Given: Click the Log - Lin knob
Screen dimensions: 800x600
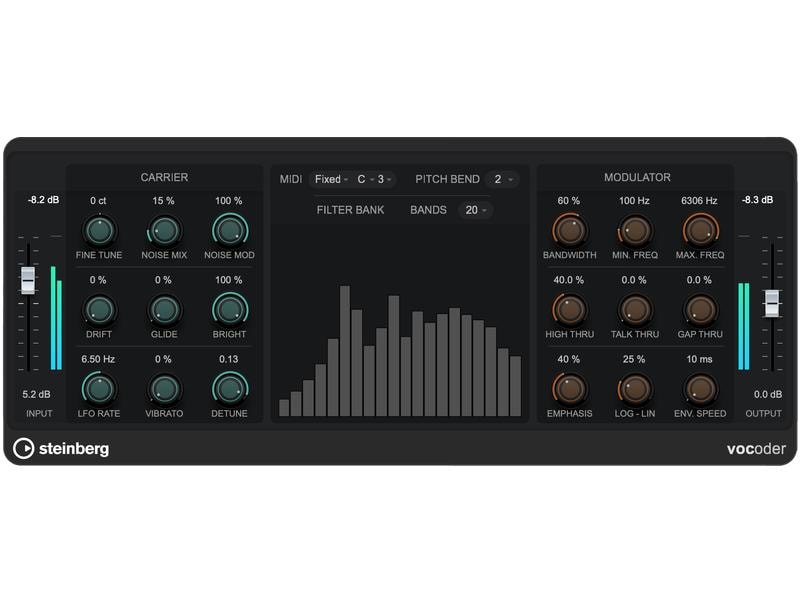Looking at the screenshot, I should [635, 389].
